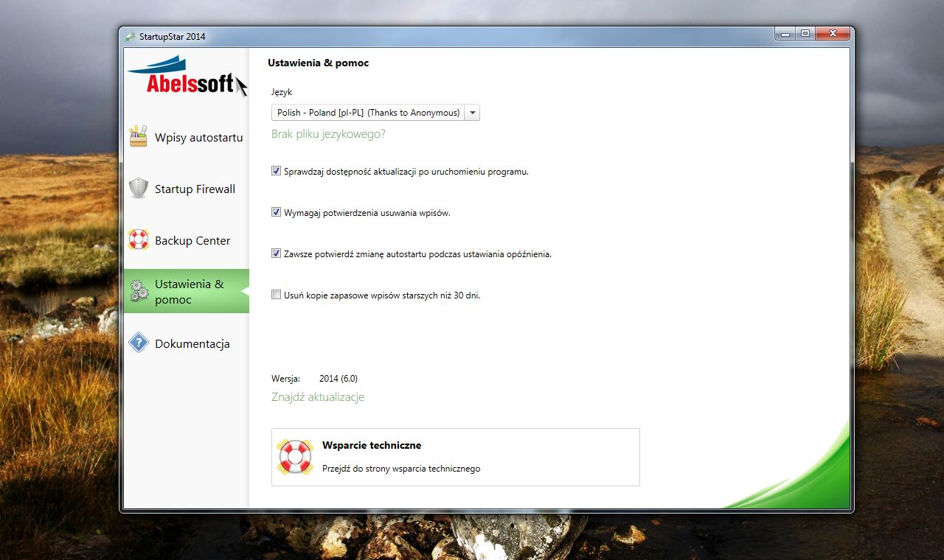The height and width of the screenshot is (560, 944).
Task: Click the Brak pliku jezykowego? link
Action: 328,134
